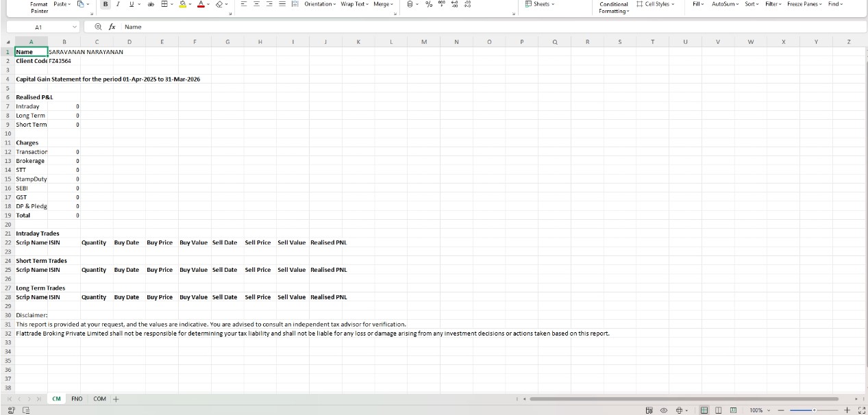Apply the red font color
Screen dimensions: 868x415
coord(201,4)
